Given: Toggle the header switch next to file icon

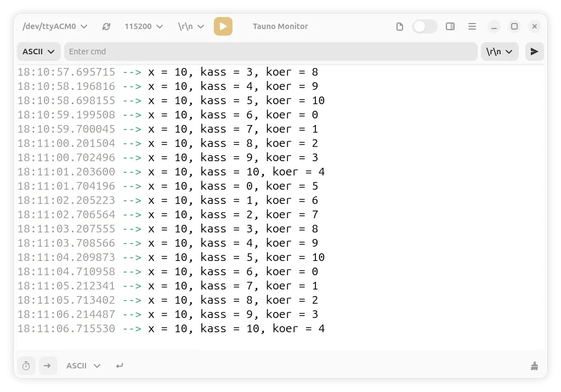Looking at the screenshot, I should point(424,26).
